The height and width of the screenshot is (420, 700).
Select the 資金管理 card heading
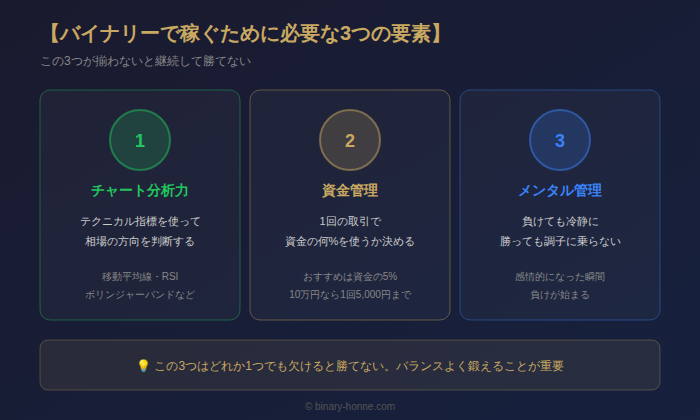click(x=350, y=190)
